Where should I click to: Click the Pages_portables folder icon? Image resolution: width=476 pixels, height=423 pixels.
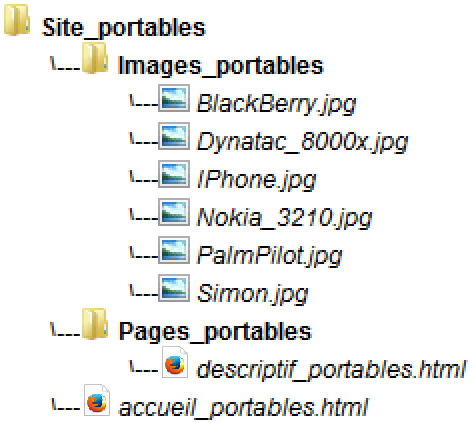point(95,324)
